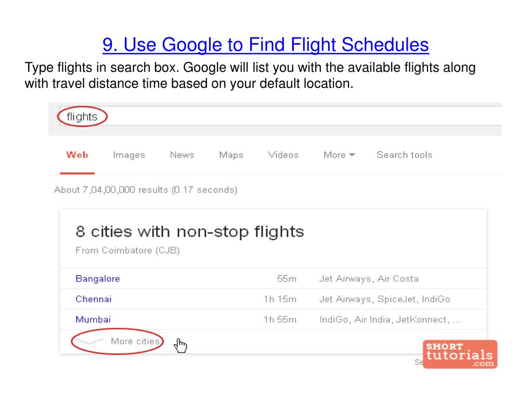Open Search tools
The image size is (532, 399).
(405, 155)
